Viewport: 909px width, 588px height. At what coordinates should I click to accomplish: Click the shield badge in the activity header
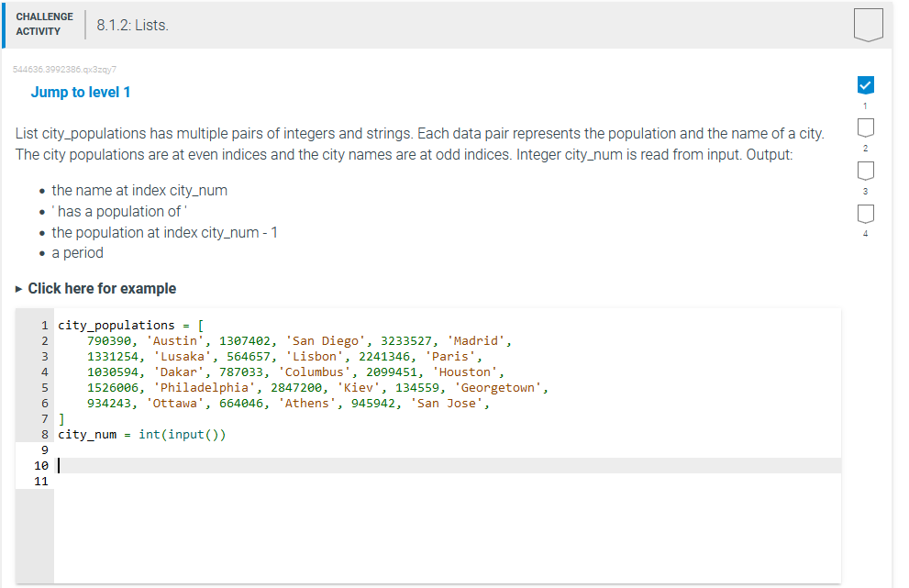[868, 25]
